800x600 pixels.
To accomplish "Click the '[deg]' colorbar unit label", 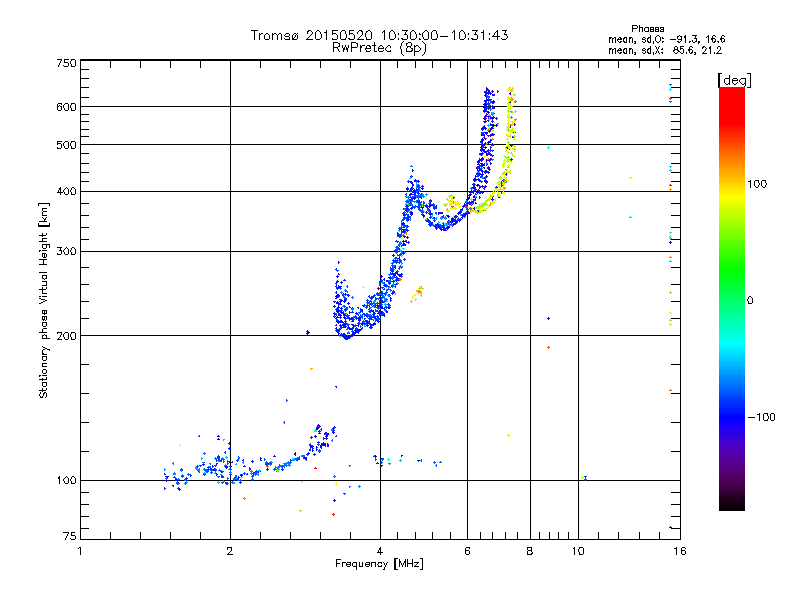I will point(734,80).
